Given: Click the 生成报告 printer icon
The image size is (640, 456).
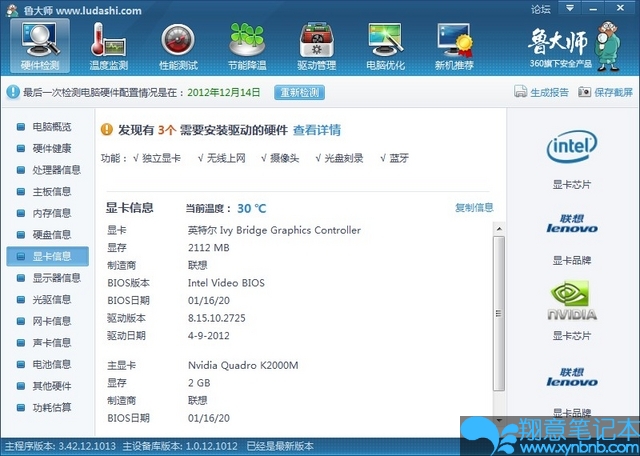Looking at the screenshot, I should pos(520,92).
